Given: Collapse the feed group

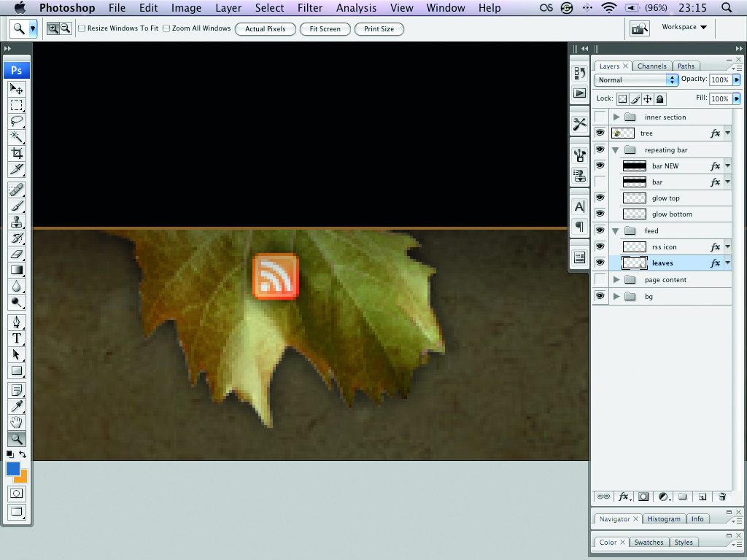Looking at the screenshot, I should point(616,231).
